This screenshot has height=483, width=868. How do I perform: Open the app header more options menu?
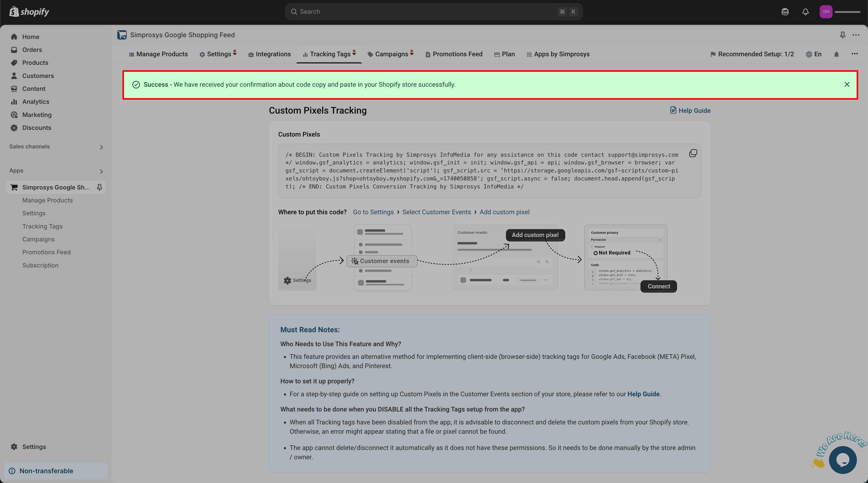click(856, 35)
